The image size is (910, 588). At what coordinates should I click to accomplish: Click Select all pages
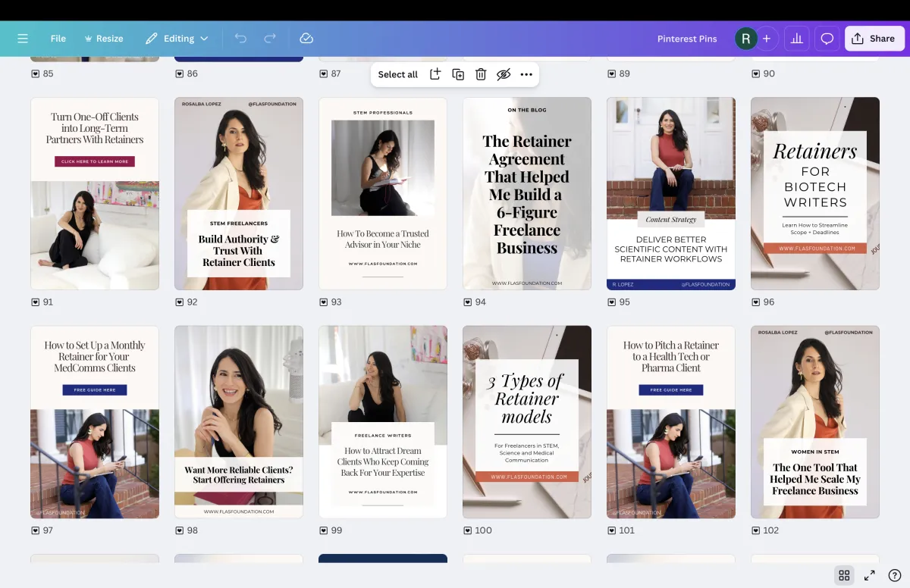pyautogui.click(x=398, y=74)
